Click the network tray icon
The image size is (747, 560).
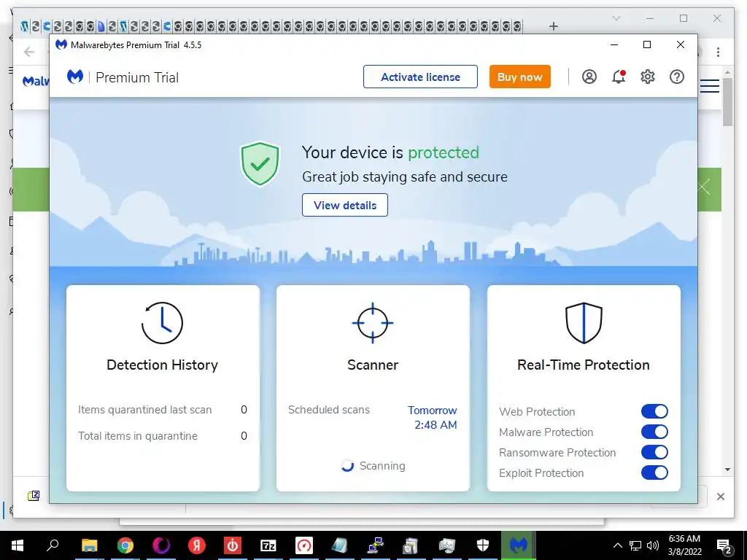pos(635,545)
